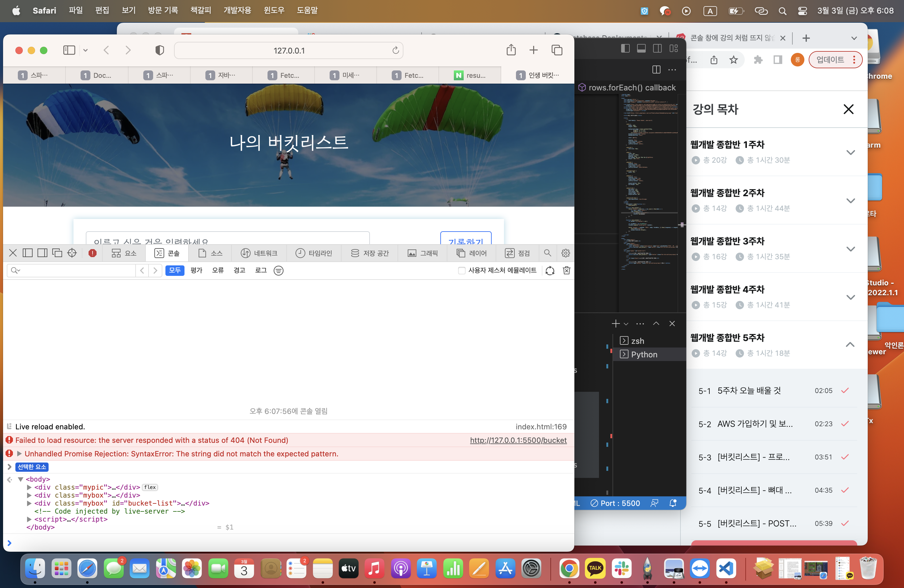Open a new Safari tab

pyautogui.click(x=533, y=50)
